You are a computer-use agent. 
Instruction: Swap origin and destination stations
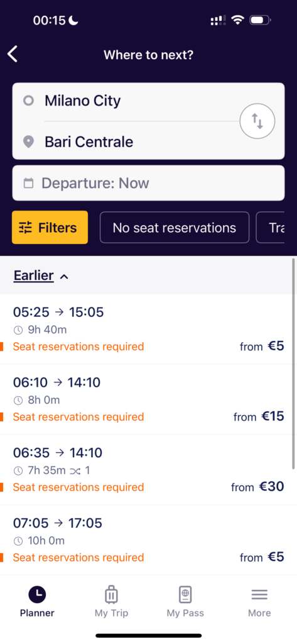[257, 121]
